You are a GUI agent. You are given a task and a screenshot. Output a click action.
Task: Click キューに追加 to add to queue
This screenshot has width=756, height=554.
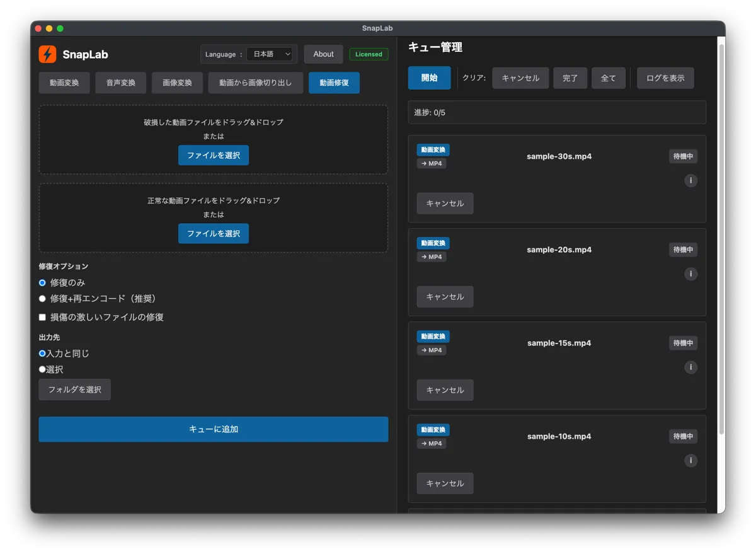pos(214,429)
